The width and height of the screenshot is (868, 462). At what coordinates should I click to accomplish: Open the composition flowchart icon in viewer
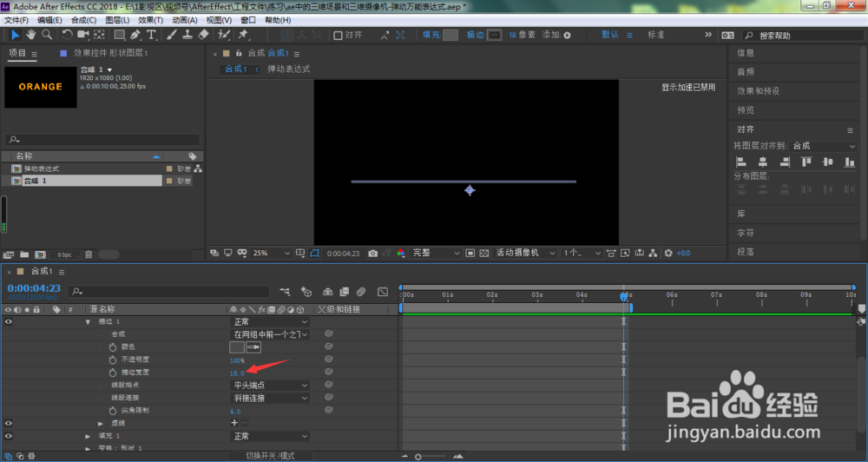coord(654,254)
